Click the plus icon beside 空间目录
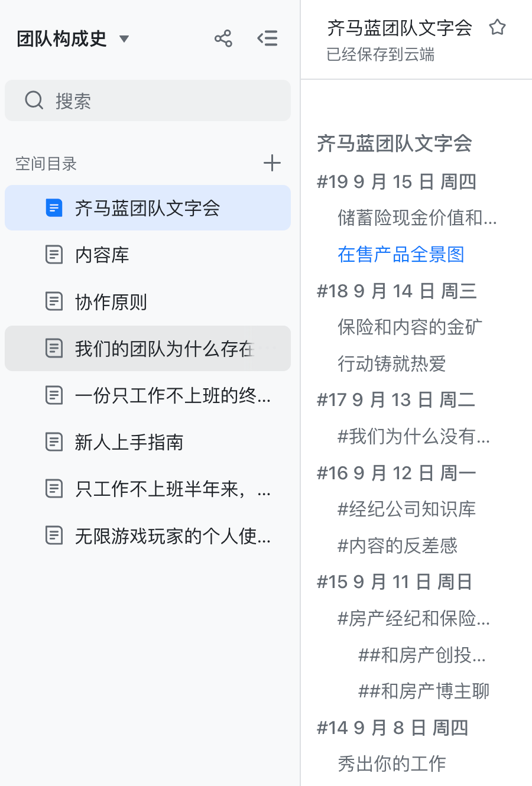This screenshot has height=786, width=532. (272, 163)
